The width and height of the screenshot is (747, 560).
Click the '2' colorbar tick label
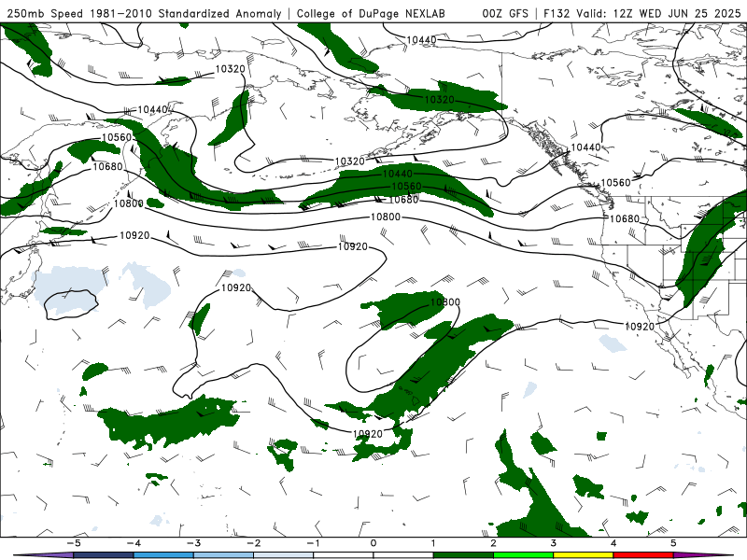pyautogui.click(x=493, y=543)
